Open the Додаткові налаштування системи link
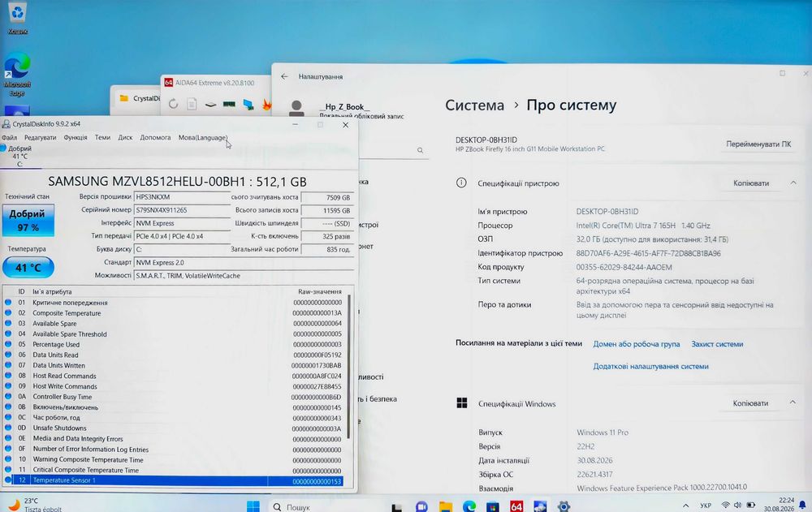Viewport: 812px width, 512px height. tap(651, 367)
